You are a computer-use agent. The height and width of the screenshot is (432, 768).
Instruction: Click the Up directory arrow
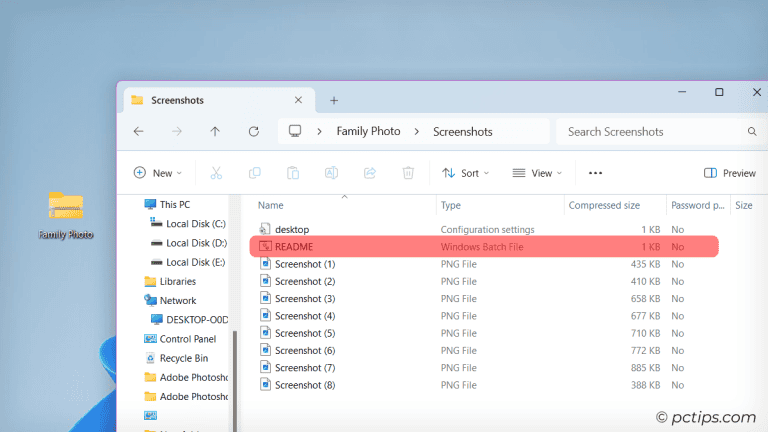pos(215,131)
